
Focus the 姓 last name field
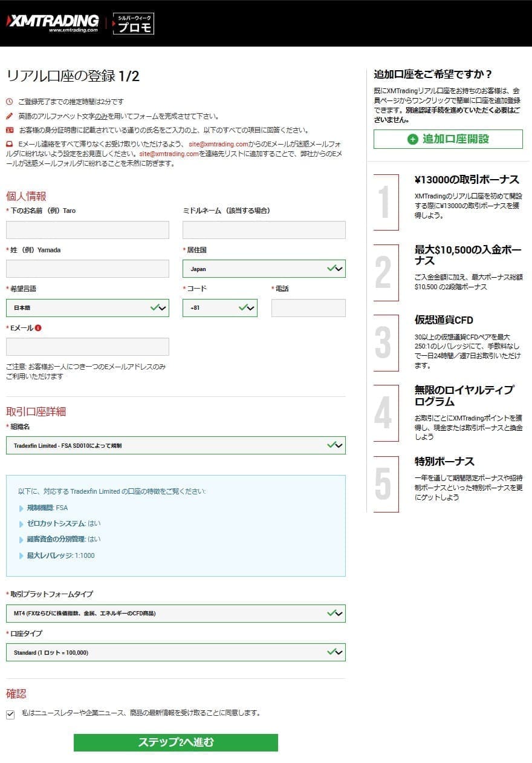[x=88, y=269]
